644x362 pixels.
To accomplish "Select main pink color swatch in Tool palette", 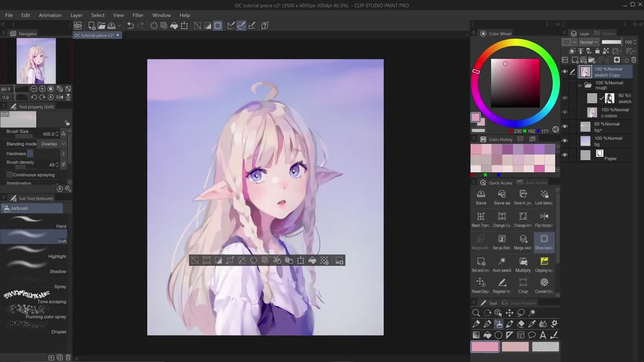I will [x=485, y=346].
